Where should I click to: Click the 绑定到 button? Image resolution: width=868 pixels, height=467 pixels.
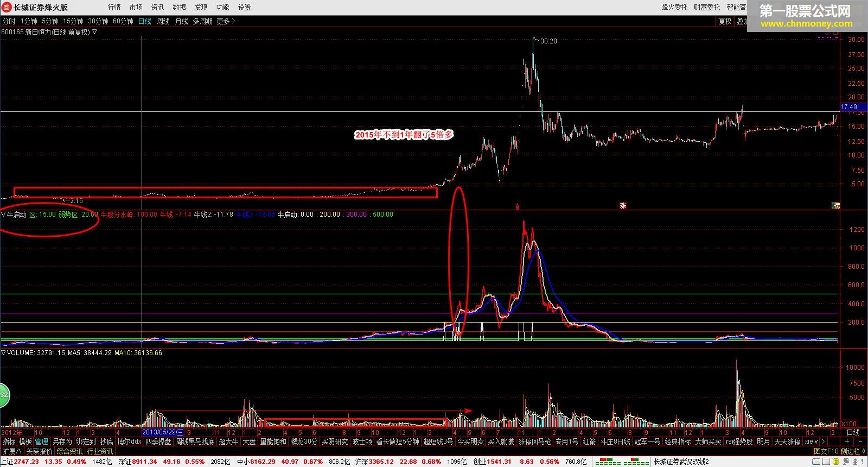click(86, 441)
